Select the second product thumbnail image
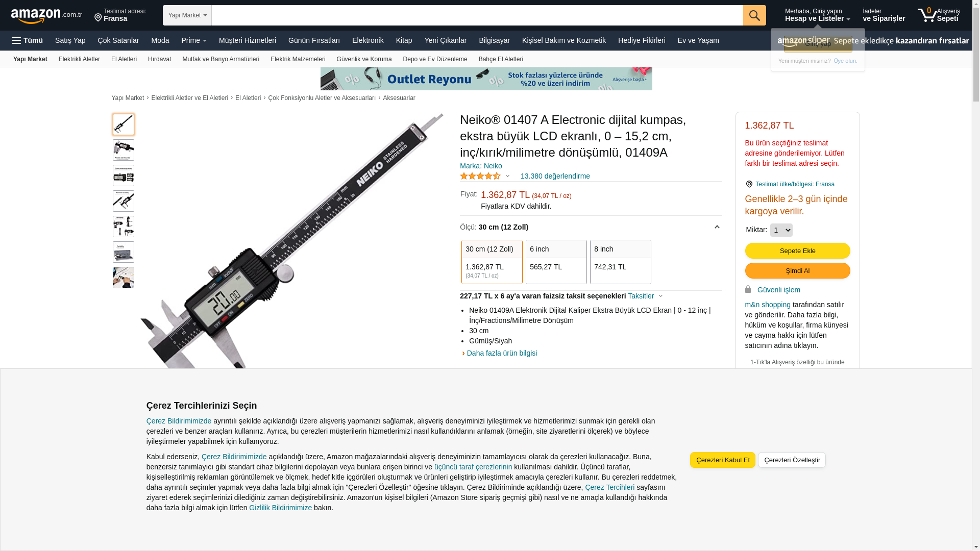980x551 pixels. coord(124,150)
